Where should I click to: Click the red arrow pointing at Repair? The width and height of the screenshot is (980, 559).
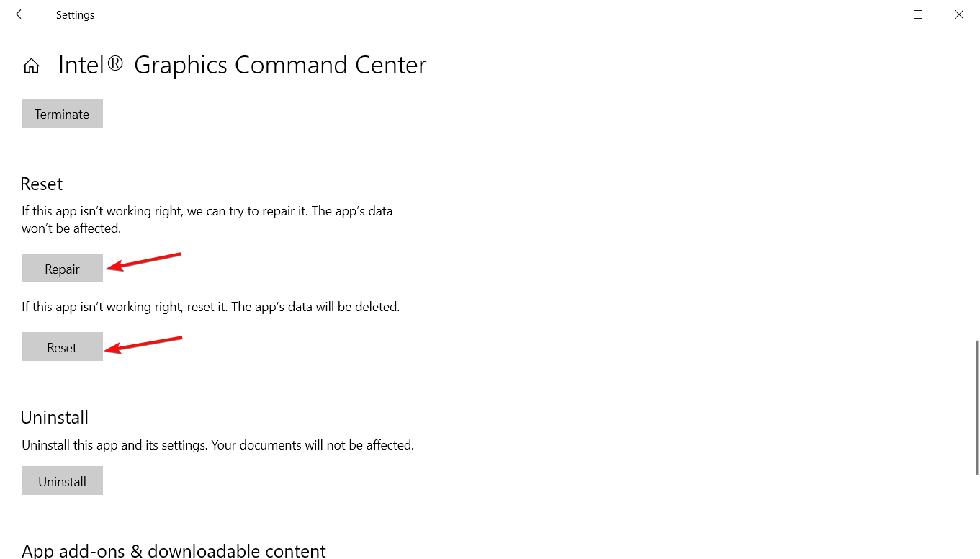(x=144, y=261)
